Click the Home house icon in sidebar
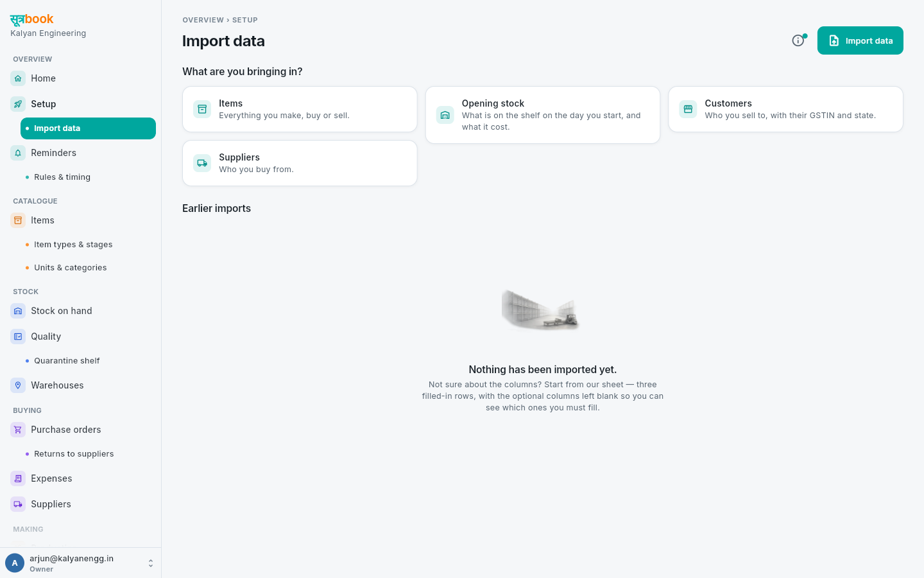Image resolution: width=924 pixels, height=578 pixels. tap(18, 78)
